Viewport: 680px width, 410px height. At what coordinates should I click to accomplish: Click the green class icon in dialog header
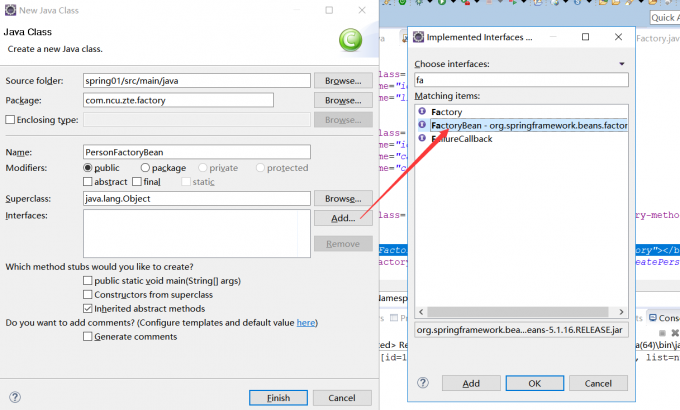(350, 41)
